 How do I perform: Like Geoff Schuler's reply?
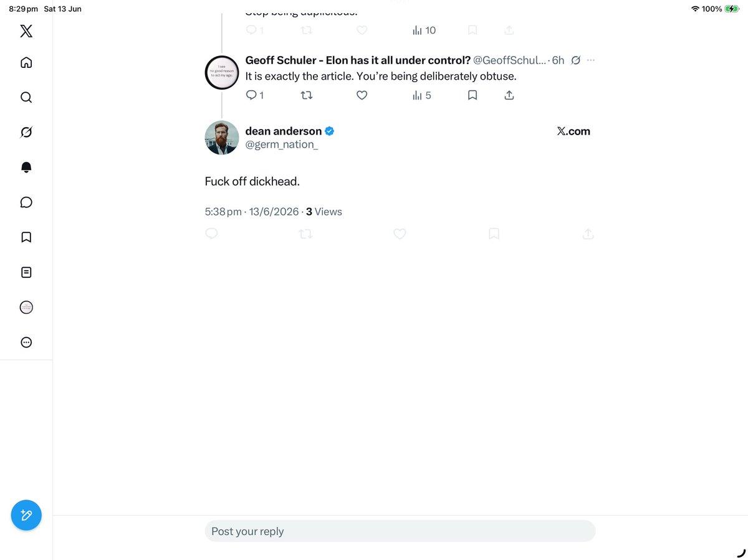[x=362, y=95]
